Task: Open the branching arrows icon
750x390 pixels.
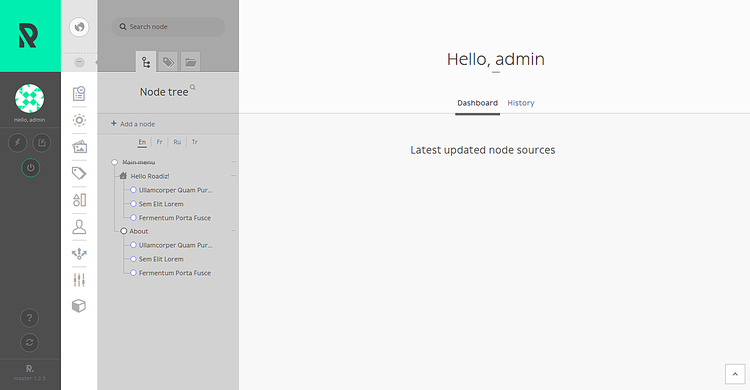Action: point(79,253)
